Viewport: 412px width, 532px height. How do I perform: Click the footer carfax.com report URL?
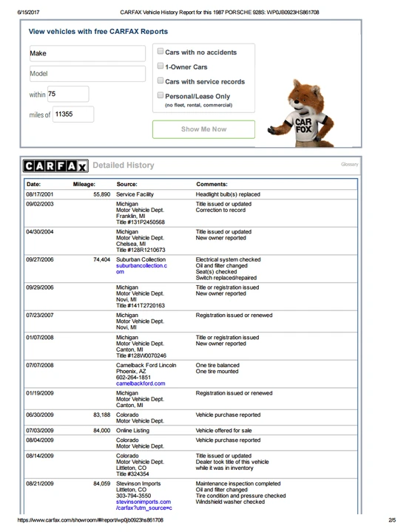(x=90, y=520)
